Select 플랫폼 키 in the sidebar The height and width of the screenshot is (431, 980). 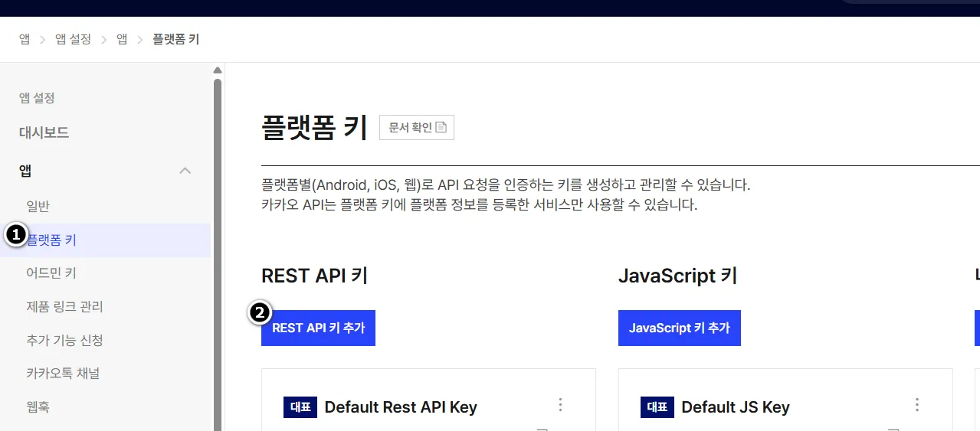click(52, 240)
